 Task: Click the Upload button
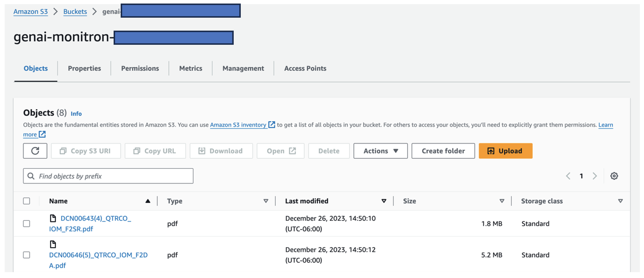505,151
